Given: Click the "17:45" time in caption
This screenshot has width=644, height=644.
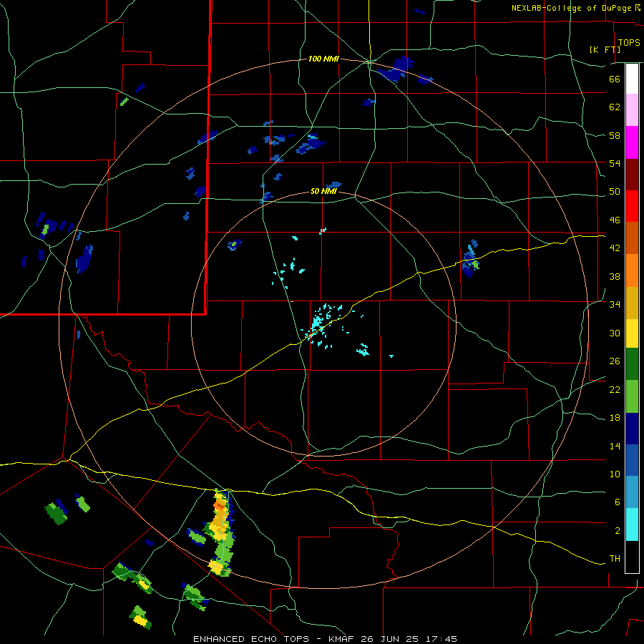Looking at the screenshot, I should 440,639.
